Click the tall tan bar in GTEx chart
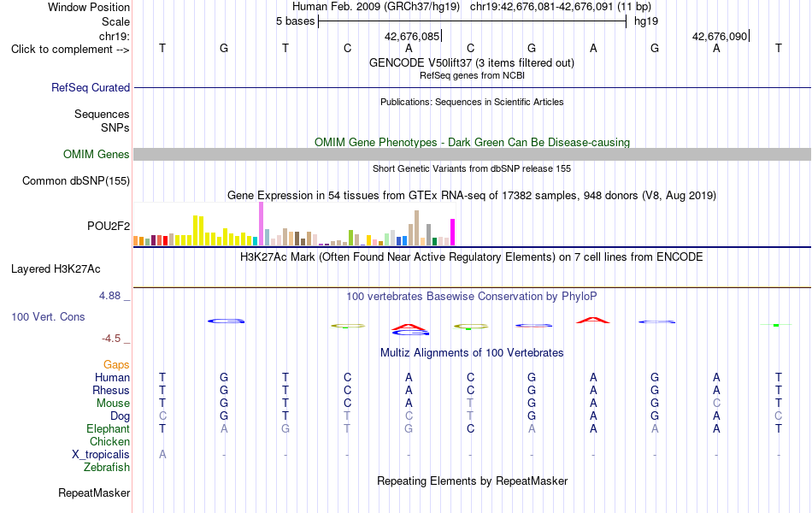The width and height of the screenshot is (812, 513). point(416,228)
